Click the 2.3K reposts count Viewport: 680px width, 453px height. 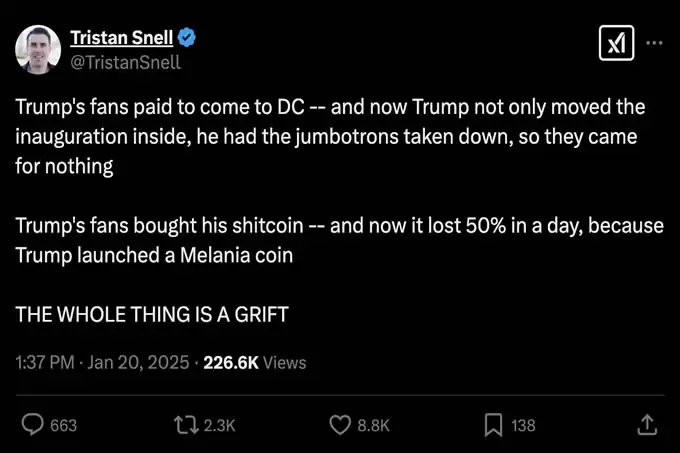[218, 425]
